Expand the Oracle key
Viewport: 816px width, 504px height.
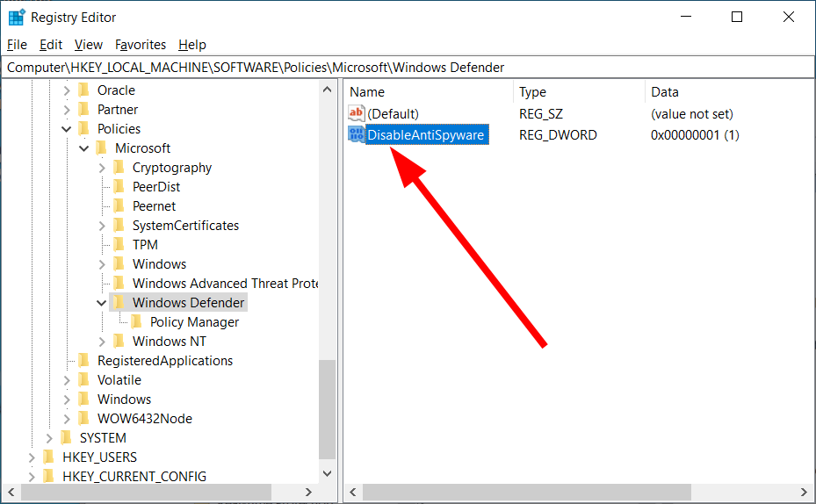point(67,90)
